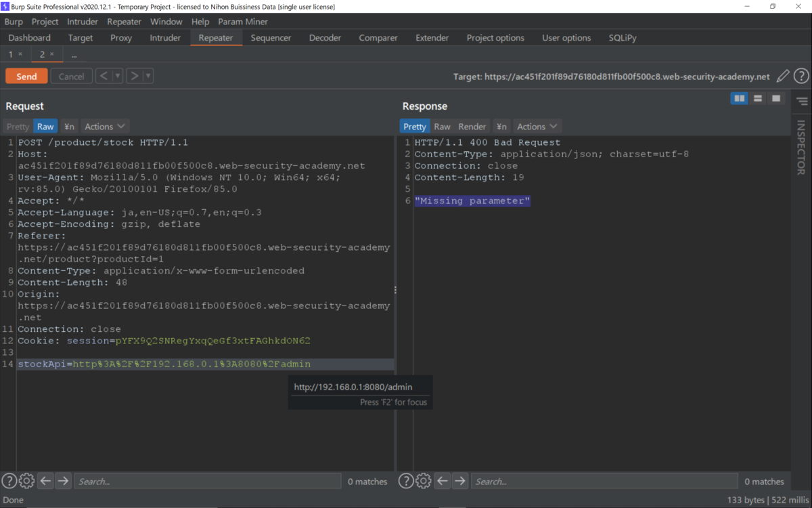This screenshot has height=508, width=812.
Task: Click the "Missing parameter" response body
Action: coord(472,200)
